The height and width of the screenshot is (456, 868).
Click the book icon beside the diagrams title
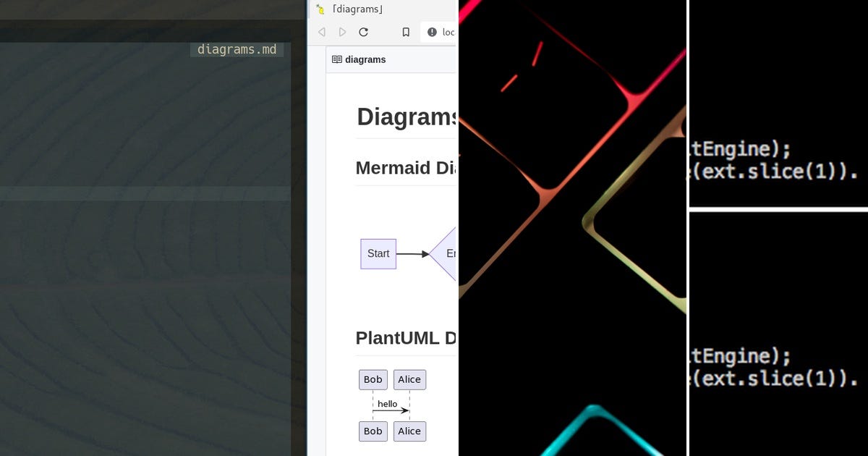337,59
